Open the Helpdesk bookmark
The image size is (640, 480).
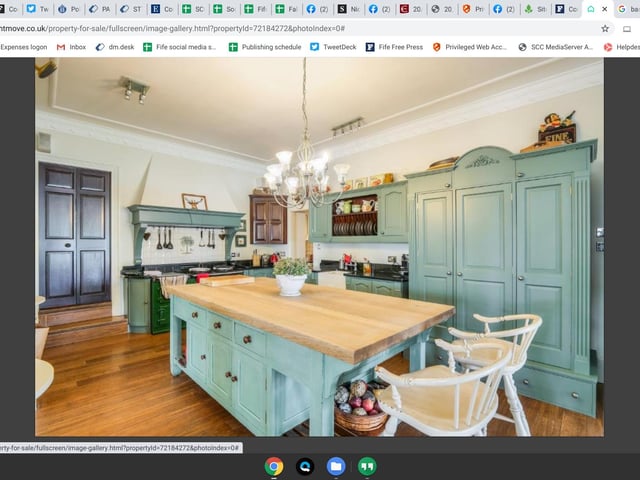click(x=621, y=47)
